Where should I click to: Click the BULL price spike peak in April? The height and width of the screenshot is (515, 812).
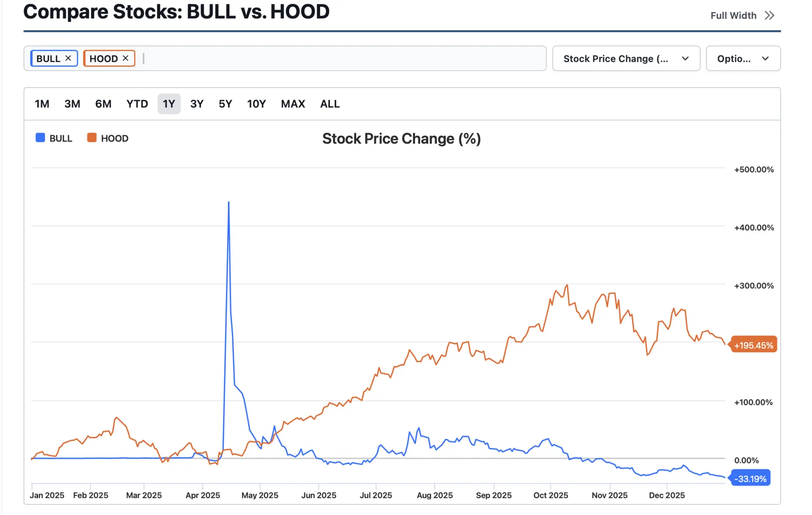click(229, 203)
